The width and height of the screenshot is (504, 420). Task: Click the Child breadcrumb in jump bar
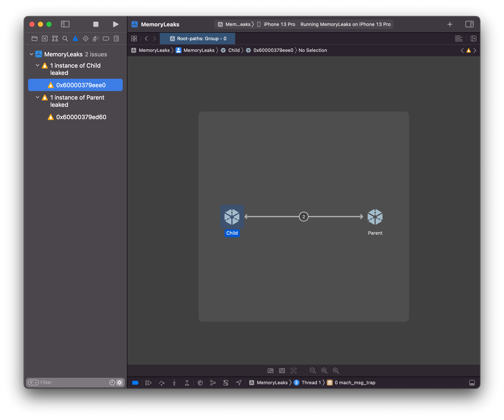point(233,50)
